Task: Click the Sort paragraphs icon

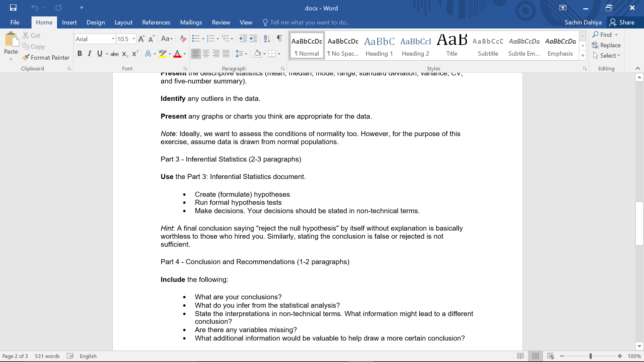Action: coord(267,39)
